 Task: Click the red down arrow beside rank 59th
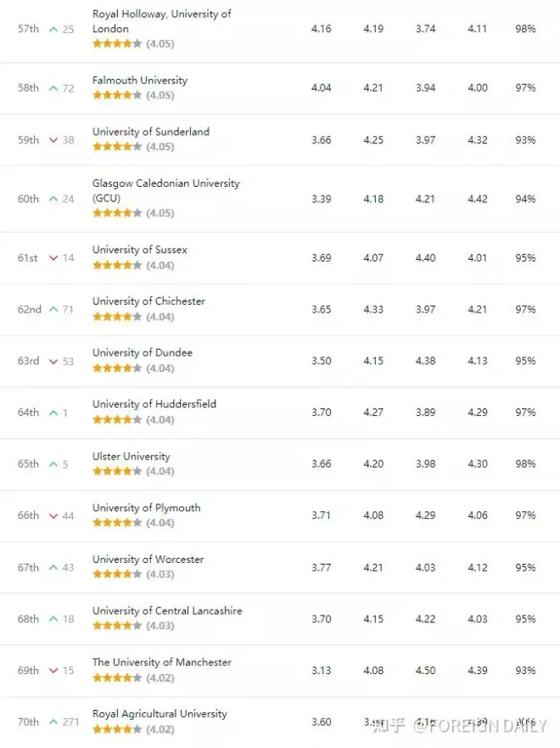coord(53,140)
